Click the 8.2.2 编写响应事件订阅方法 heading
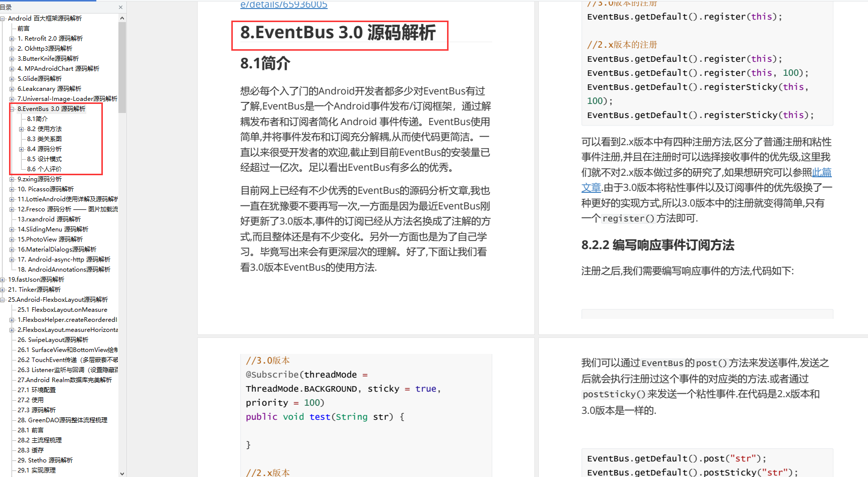 658,245
